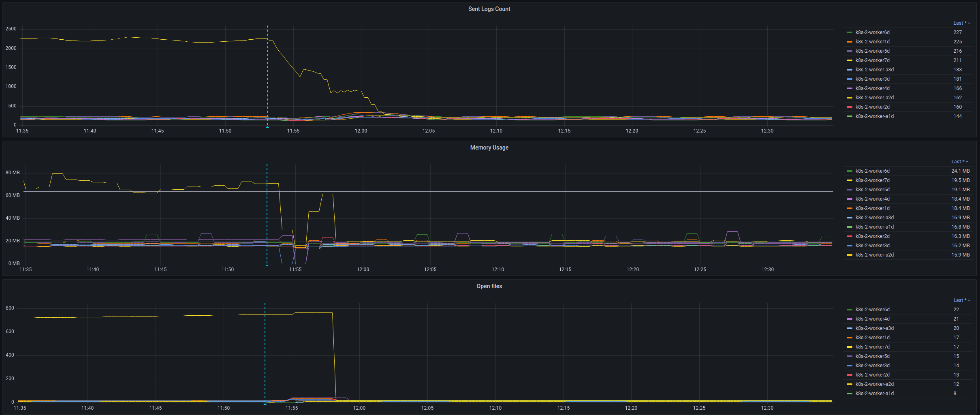This screenshot has height=415, width=980.
Task: Open the Sent Logs Count panel title menu
Action: point(489,9)
